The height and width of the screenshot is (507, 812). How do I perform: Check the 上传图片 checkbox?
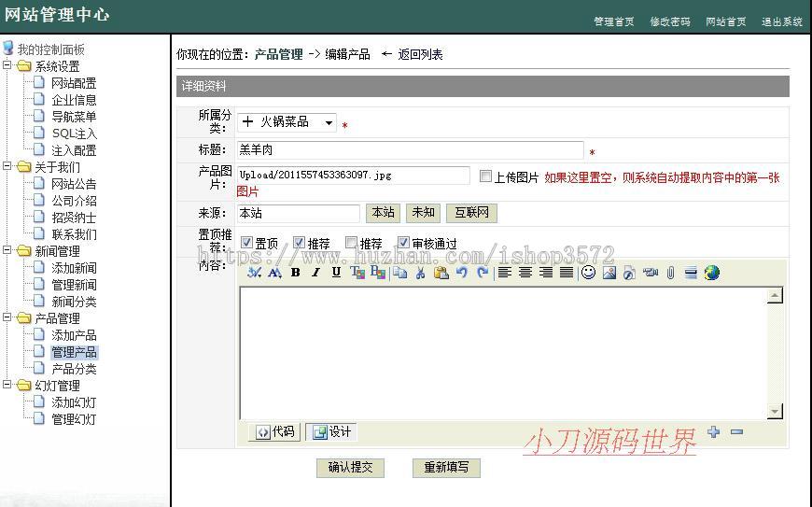tap(485, 176)
